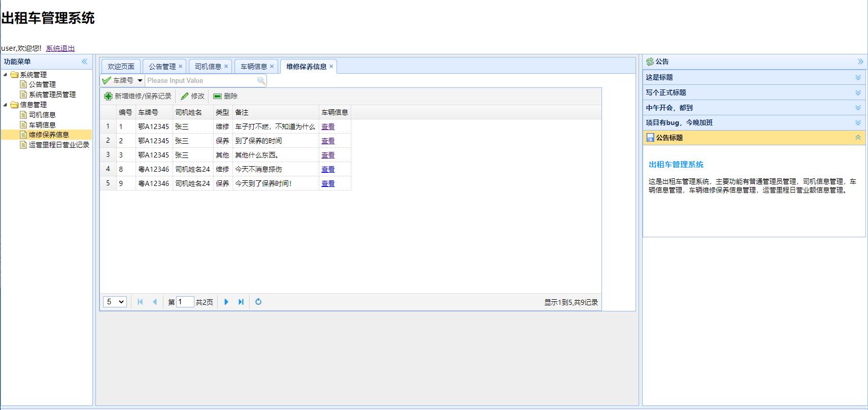
Task: Expand the 中午开会，都到 announcement
Action: (x=858, y=108)
